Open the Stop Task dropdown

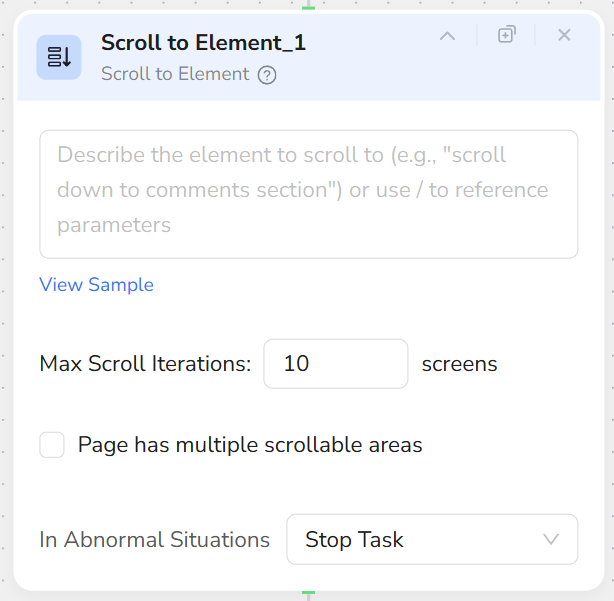420,540
